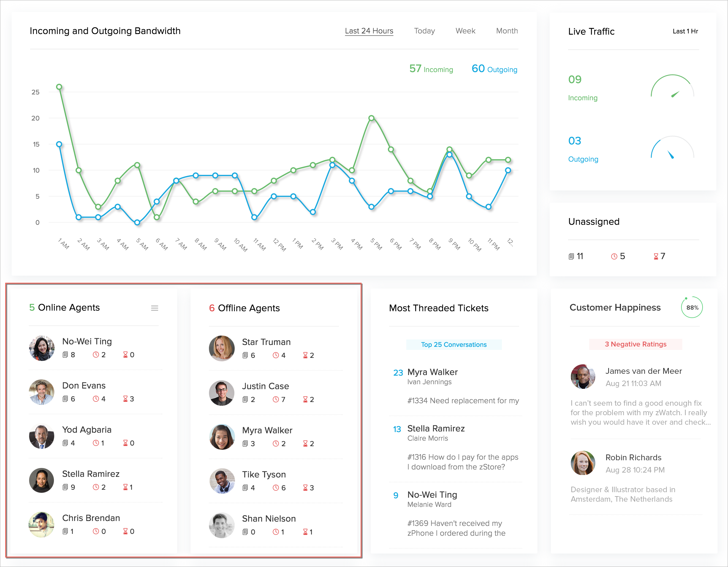Click the Unassigned hourglass icon
Viewport: 728px width, 567px height.
pyautogui.click(x=656, y=256)
